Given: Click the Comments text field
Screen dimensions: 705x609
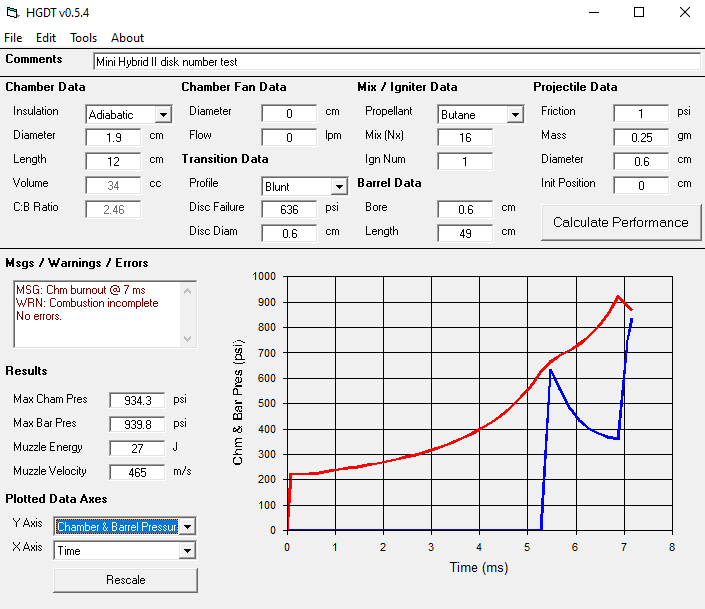Looking at the screenshot, I should 396,62.
